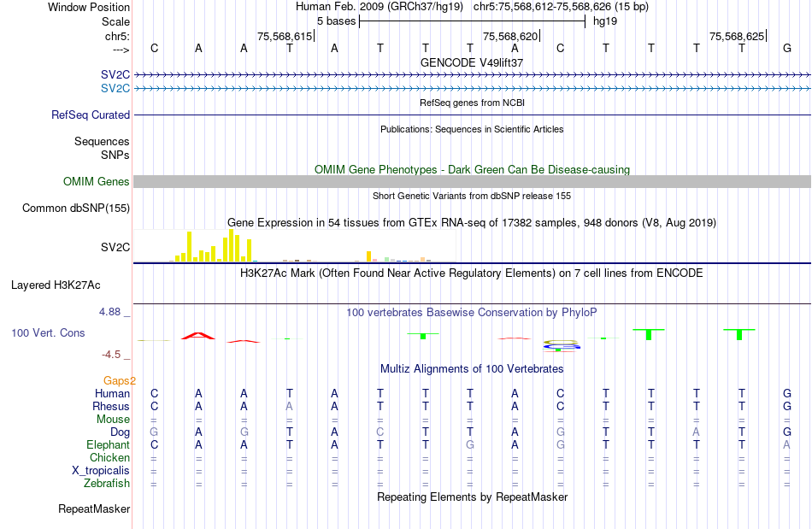Click Publications: Sequences in Scientific Articles title

[472, 129]
